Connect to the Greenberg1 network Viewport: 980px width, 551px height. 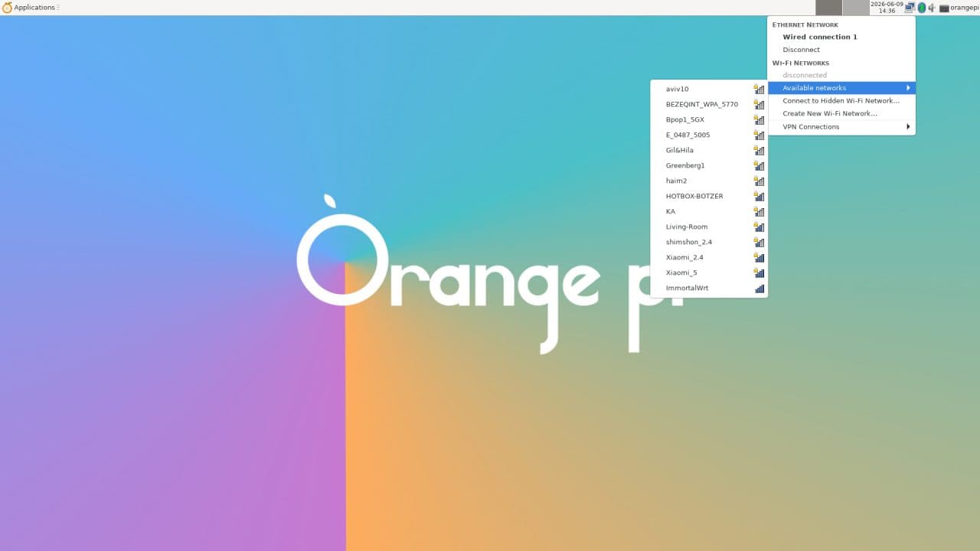tap(709, 165)
